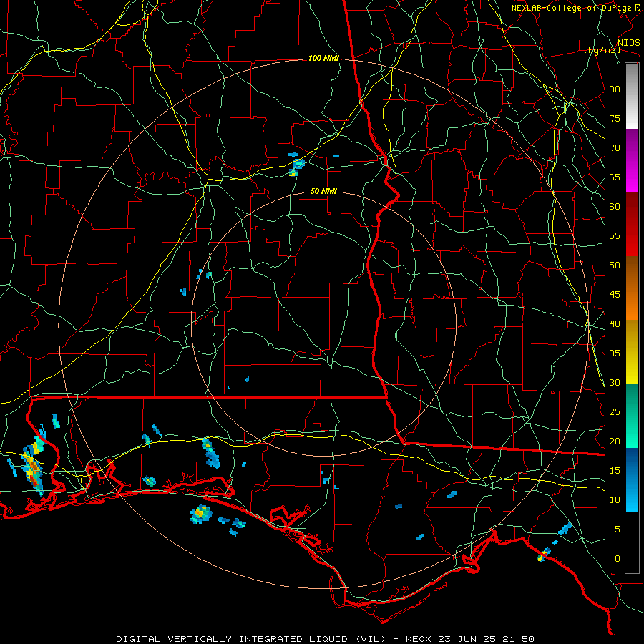
Task: Click the 15 value on the color scale
Action: [x=615, y=470]
